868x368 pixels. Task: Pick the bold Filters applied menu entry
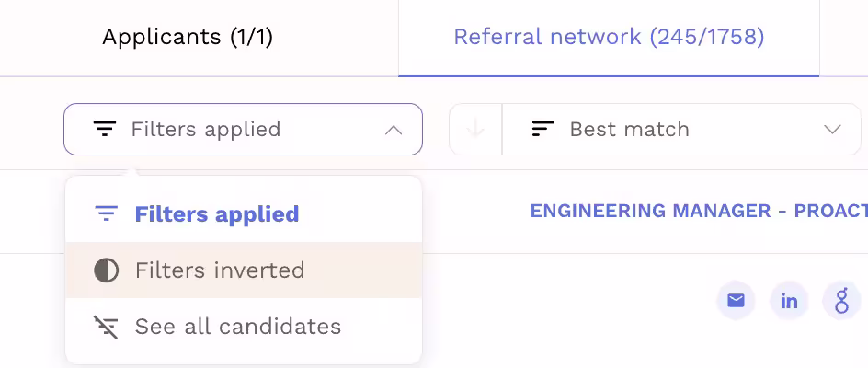[x=244, y=214]
